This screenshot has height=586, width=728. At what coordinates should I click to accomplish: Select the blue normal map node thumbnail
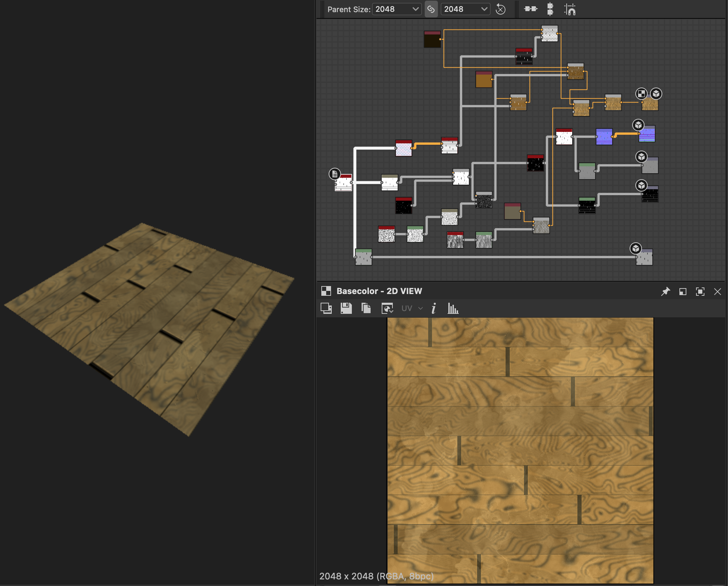(x=604, y=137)
